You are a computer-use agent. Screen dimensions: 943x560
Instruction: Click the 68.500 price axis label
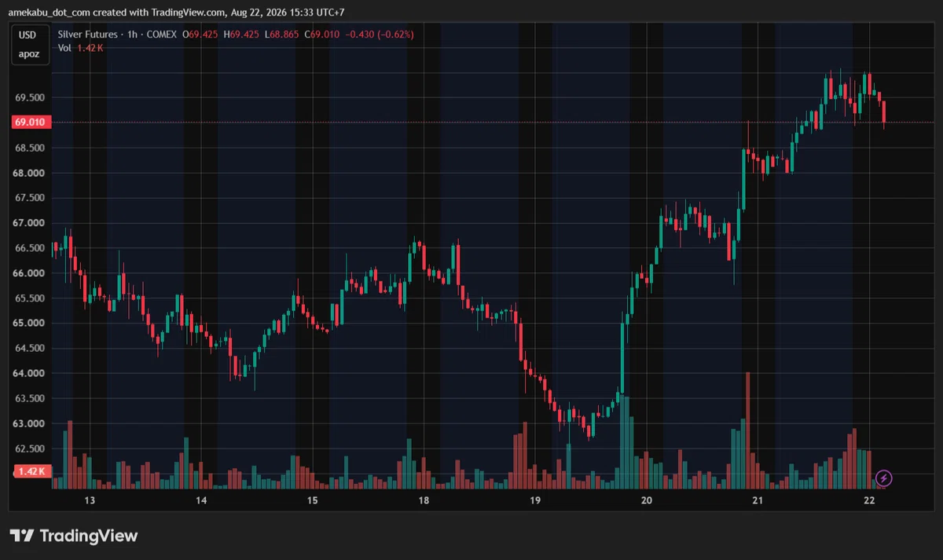[31, 148]
